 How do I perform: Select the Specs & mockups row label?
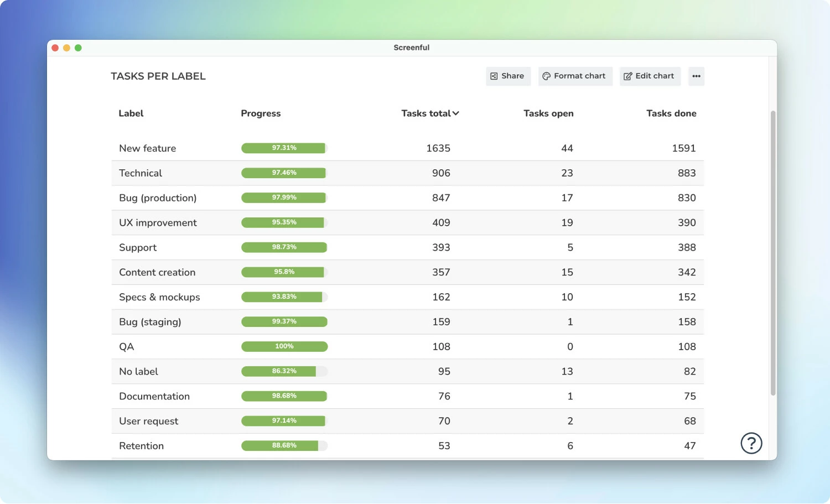(x=159, y=297)
